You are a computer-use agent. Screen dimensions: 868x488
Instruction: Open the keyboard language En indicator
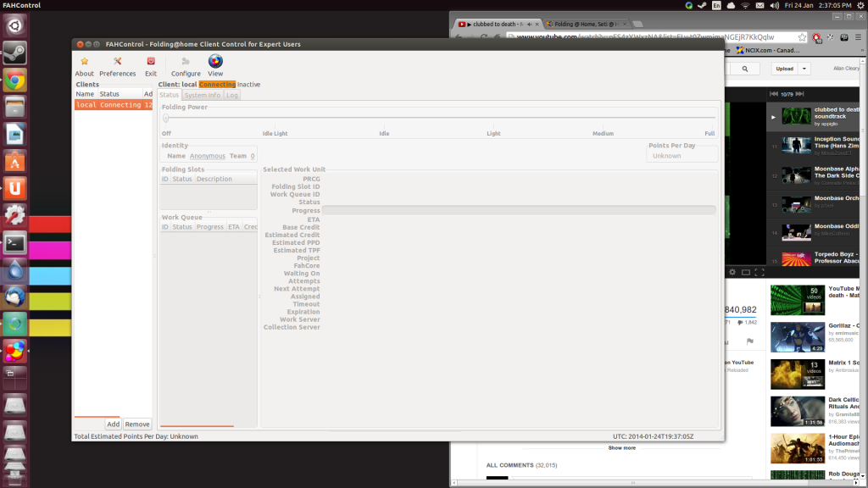click(716, 5)
